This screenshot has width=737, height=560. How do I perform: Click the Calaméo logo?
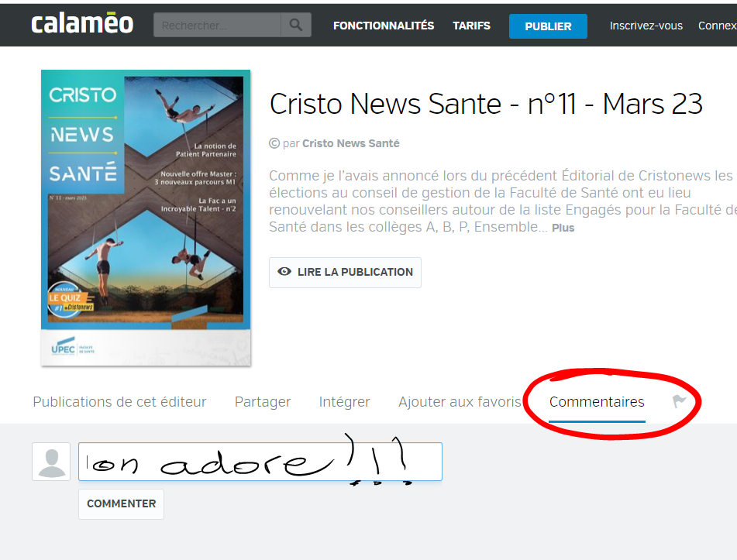[82, 24]
